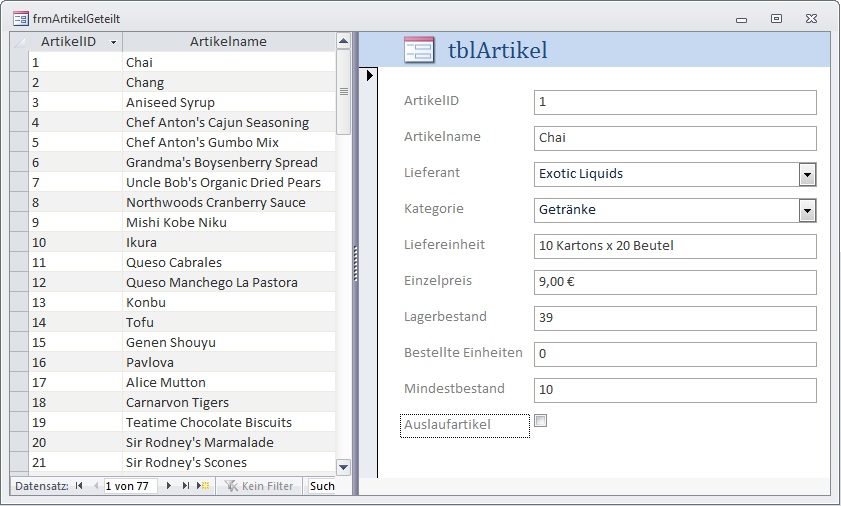Select row selector for Konbu row

[19, 303]
